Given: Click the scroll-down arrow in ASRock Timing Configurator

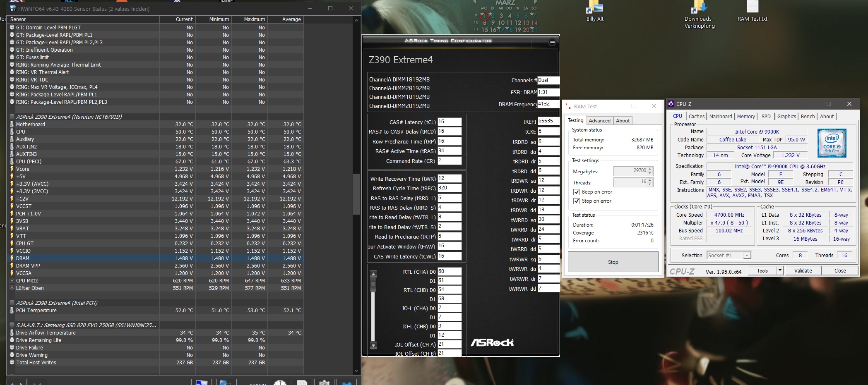Looking at the screenshot, I should click(x=373, y=345).
